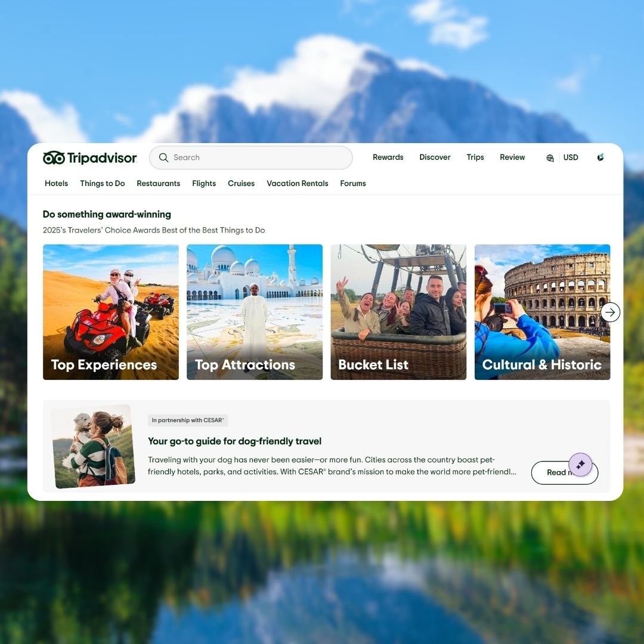Open the Bucket List balloon card
This screenshot has height=644, width=644.
(x=398, y=312)
